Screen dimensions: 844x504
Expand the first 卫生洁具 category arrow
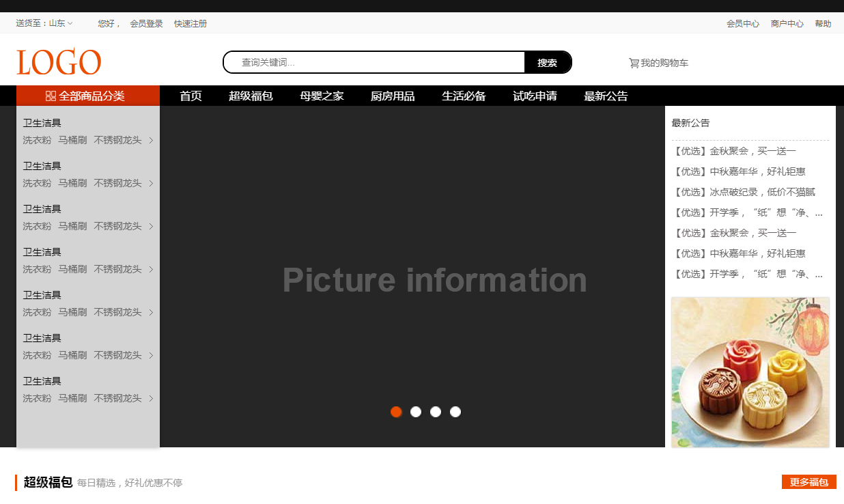click(x=151, y=141)
